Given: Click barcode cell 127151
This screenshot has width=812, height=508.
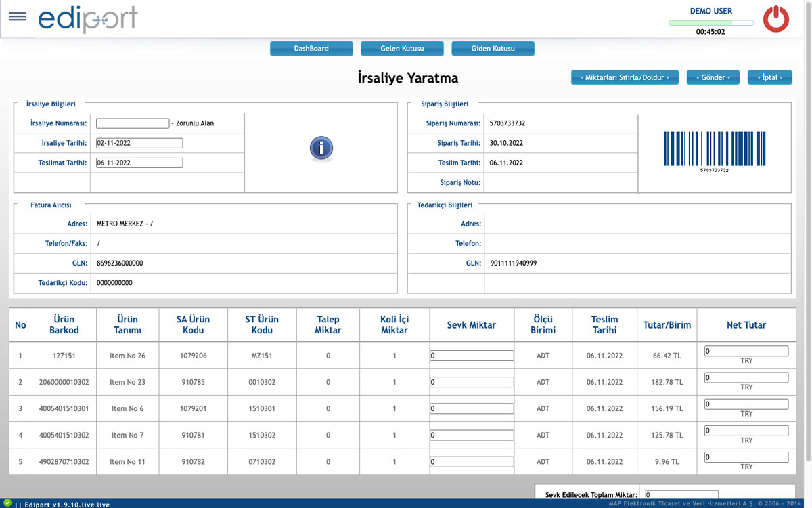Looking at the screenshot, I should pyautogui.click(x=64, y=356).
